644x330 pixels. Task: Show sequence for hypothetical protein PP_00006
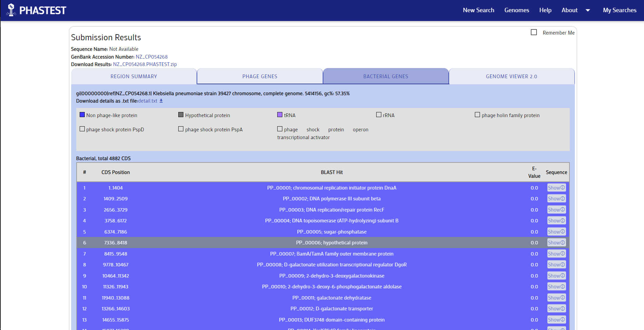(x=556, y=243)
